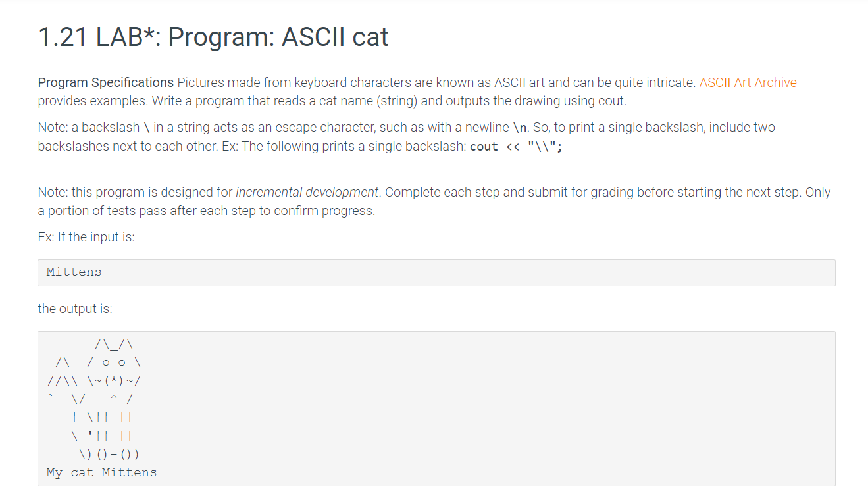Click the 'Ex: If the input is:' label

pos(86,237)
